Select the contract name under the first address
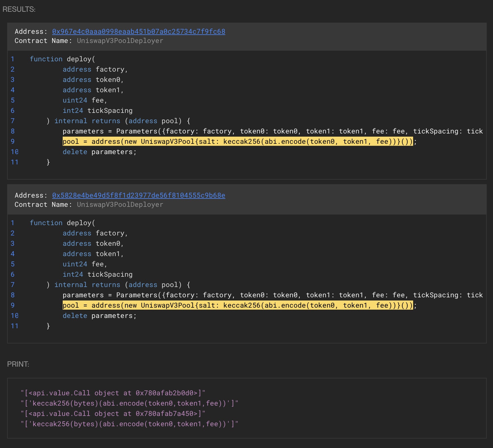This screenshot has height=448, width=493. coord(120,41)
